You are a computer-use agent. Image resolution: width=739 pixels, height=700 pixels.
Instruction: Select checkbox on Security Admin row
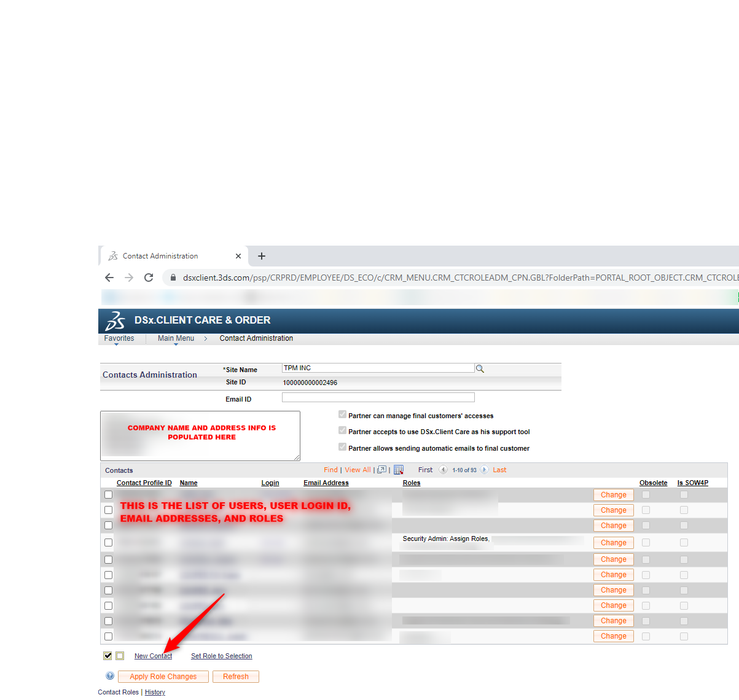click(x=109, y=543)
